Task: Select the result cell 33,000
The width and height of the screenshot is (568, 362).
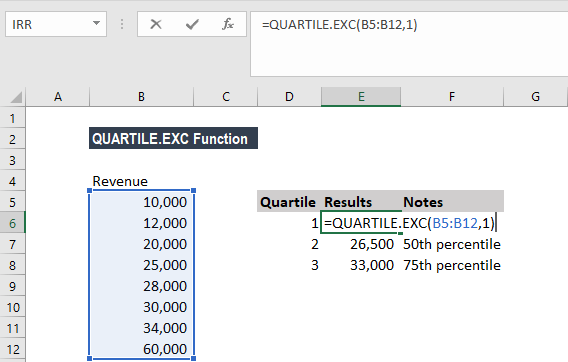Action: coord(361,265)
